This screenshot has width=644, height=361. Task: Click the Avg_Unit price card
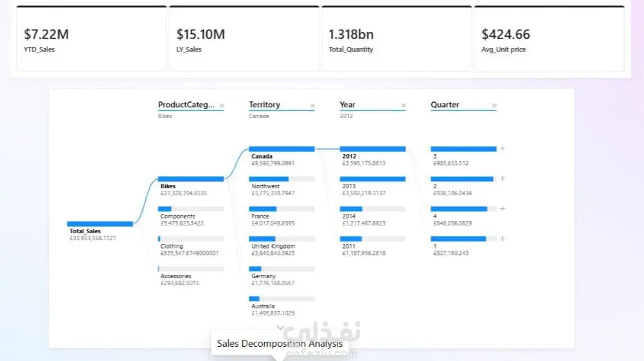(549, 39)
